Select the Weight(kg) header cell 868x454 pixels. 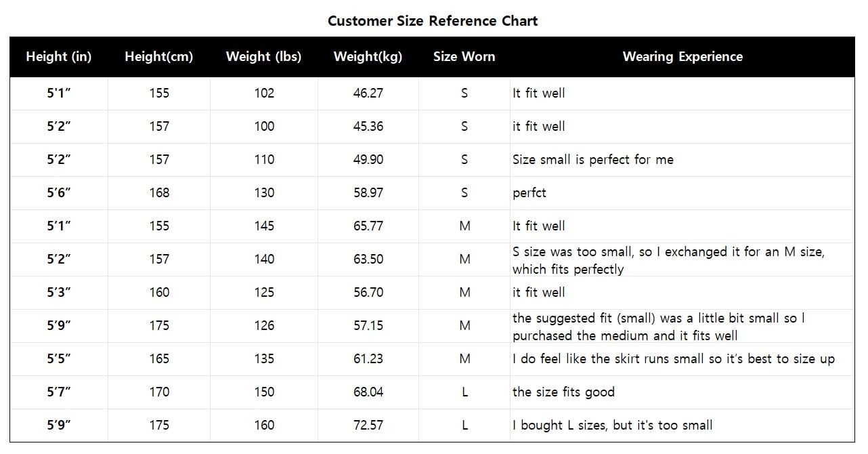(368, 57)
